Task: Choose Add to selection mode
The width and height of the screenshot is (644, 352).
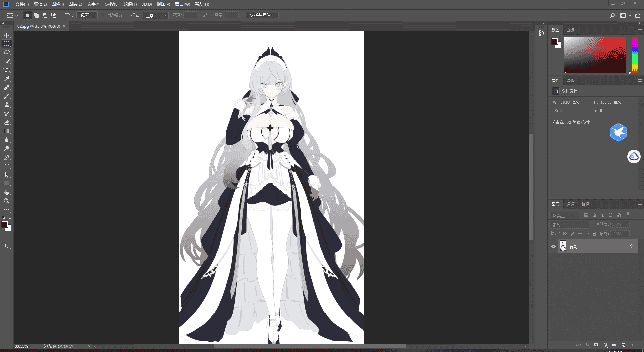Action: pyautogui.click(x=36, y=15)
